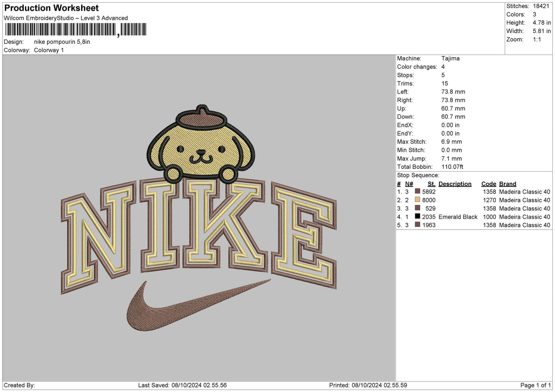Click the 'Stop Sequence:' heading

coord(418,175)
